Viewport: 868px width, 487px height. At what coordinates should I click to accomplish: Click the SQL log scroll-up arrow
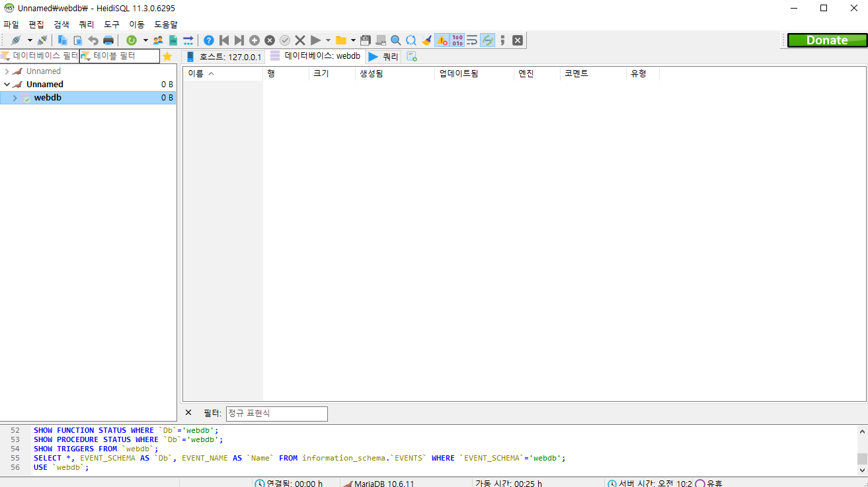pyautogui.click(x=862, y=431)
